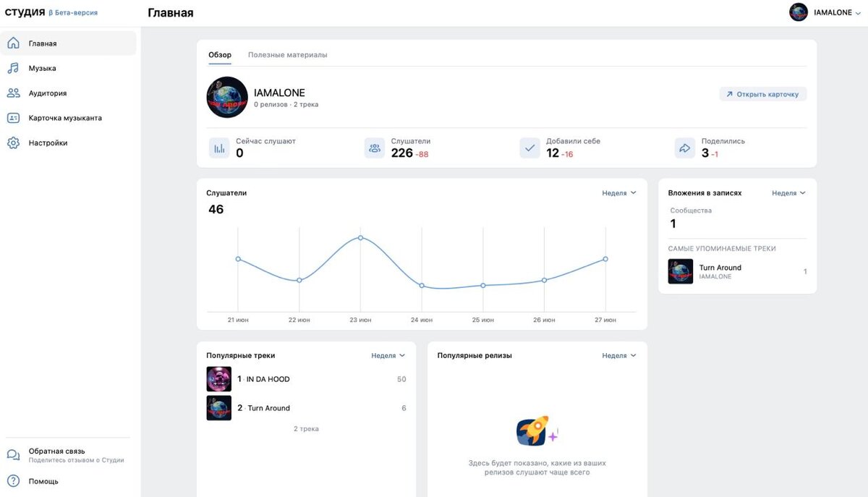Click the chart data point for 26 июн

point(544,280)
